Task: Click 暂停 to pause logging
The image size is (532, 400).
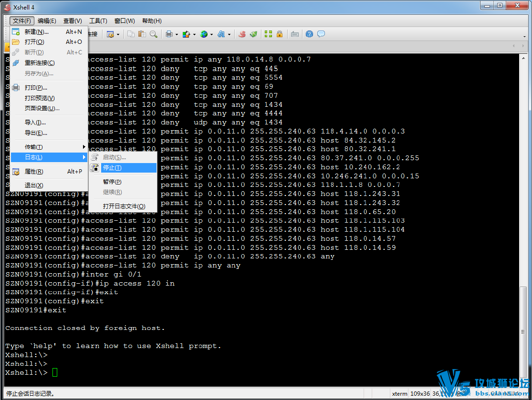Action: coord(112,182)
